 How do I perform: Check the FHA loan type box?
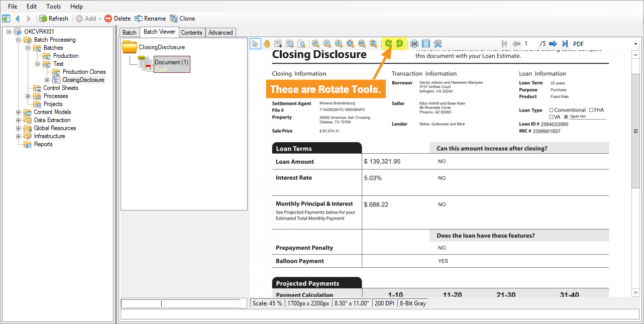pos(591,110)
